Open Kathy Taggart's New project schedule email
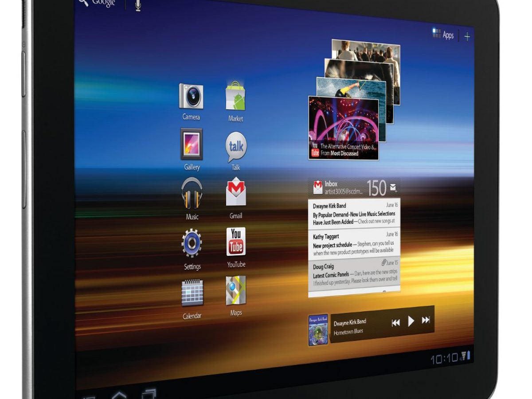 click(x=354, y=244)
